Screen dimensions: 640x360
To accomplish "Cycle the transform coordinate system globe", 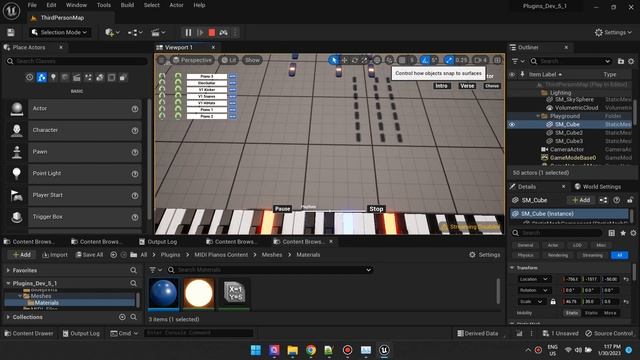I will 377,60.
